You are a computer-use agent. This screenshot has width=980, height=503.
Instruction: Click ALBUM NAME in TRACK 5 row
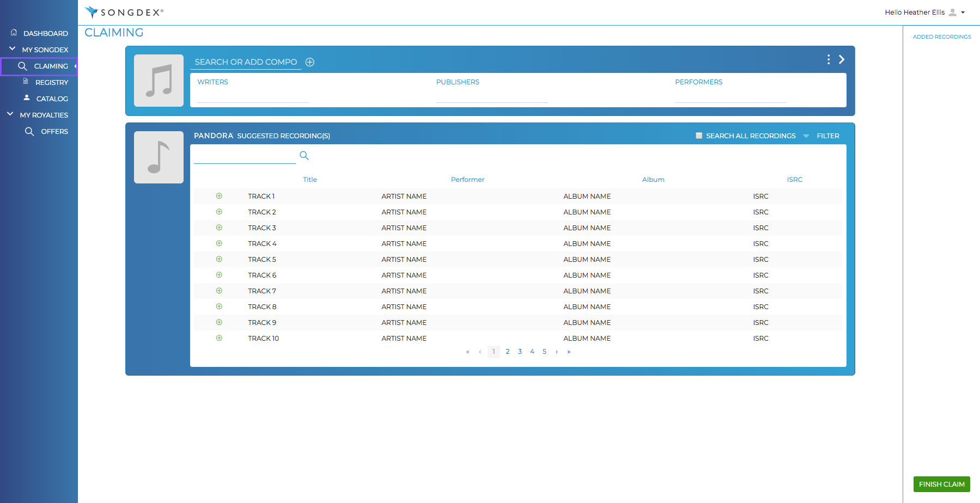pos(587,260)
